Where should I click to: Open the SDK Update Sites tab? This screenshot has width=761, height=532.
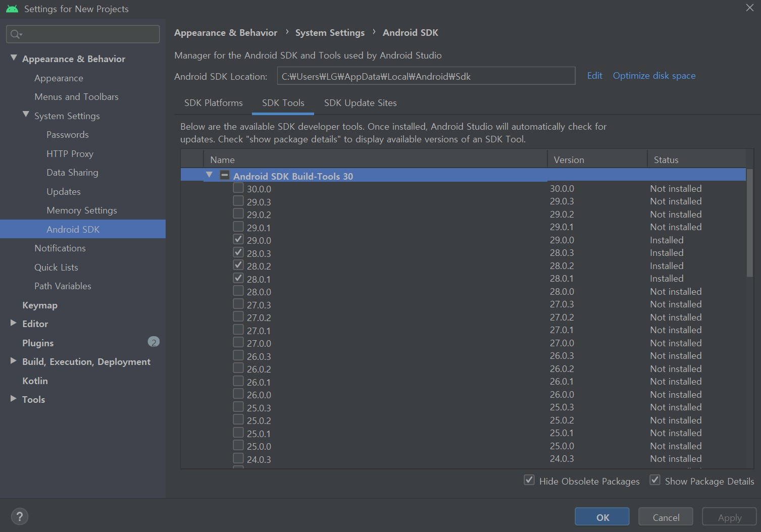click(x=361, y=103)
